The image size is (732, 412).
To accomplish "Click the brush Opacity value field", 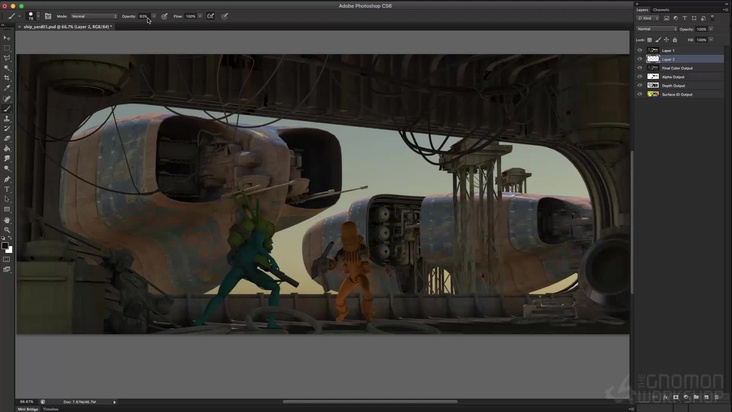I will (143, 16).
